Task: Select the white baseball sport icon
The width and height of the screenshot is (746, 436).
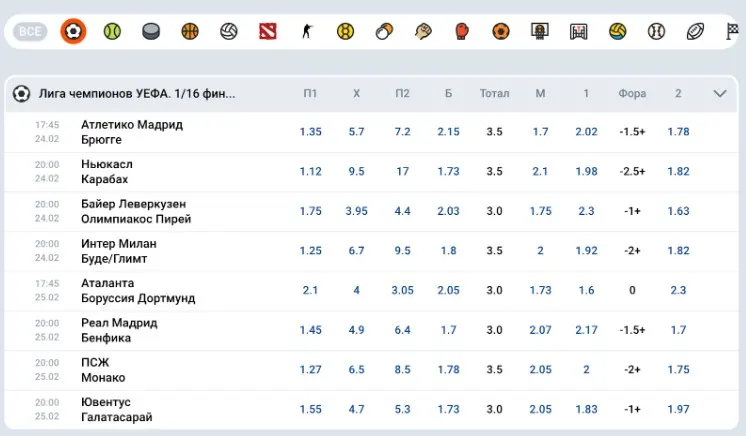Action: pos(656,31)
